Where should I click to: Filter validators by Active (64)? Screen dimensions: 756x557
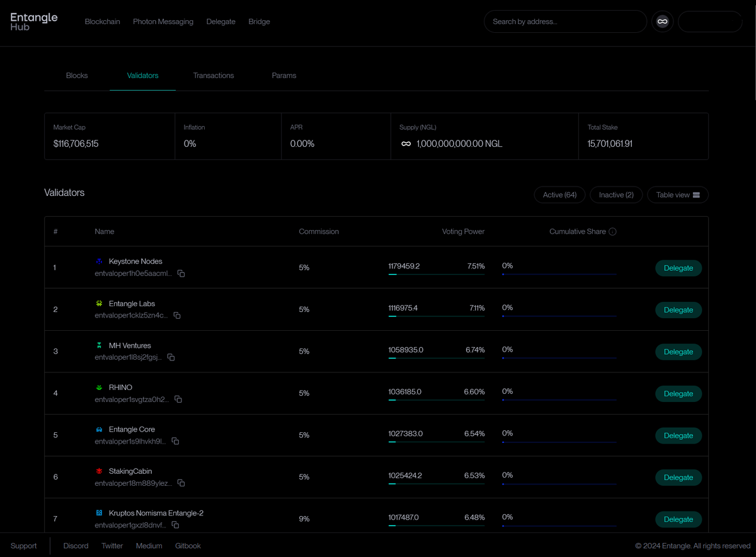point(560,195)
